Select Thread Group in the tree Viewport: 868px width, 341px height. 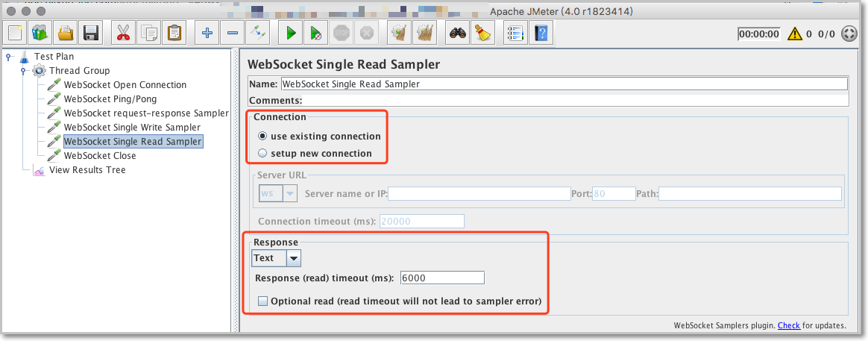coord(79,70)
